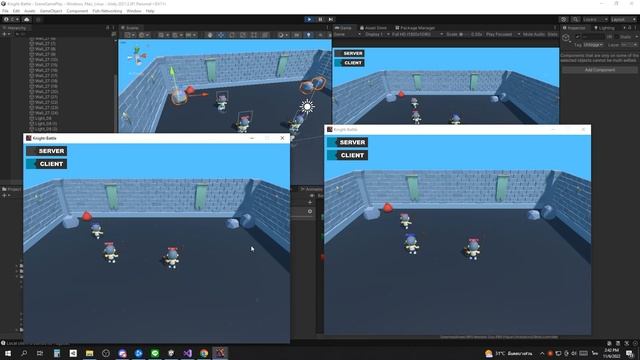Click the Play button in Unity toolbar

pos(309,19)
